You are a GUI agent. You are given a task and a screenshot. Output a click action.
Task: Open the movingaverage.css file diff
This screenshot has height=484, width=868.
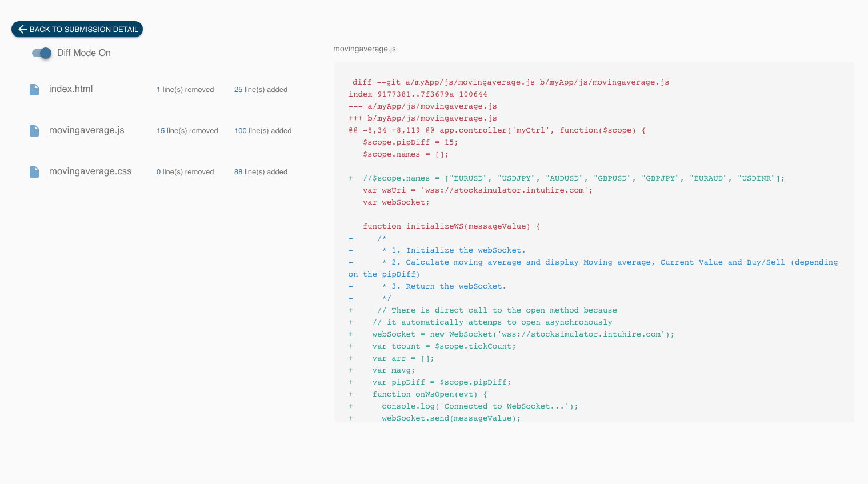pyautogui.click(x=90, y=171)
